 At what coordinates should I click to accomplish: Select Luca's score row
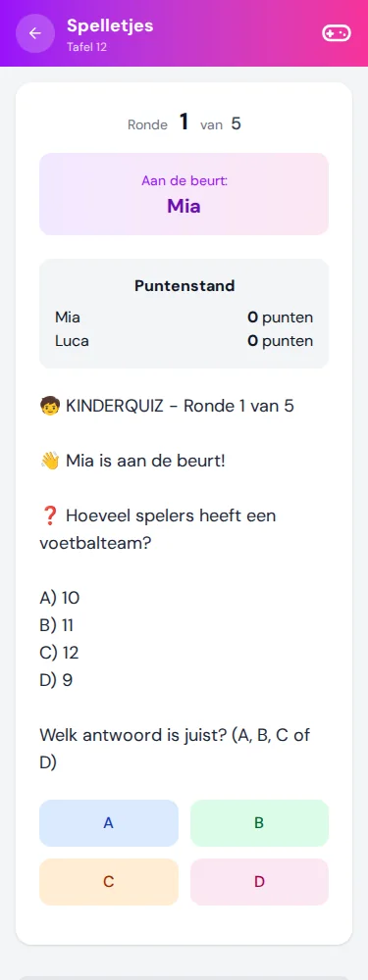point(184,341)
